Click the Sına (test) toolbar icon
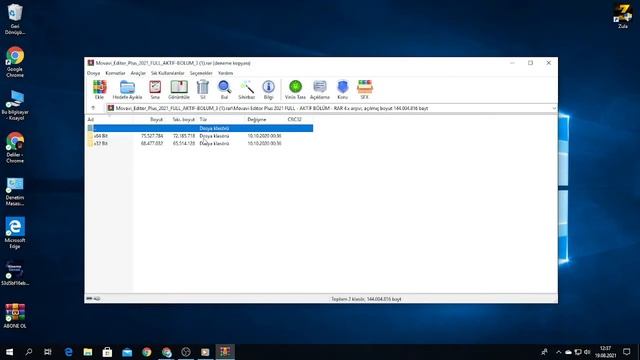 155,89
